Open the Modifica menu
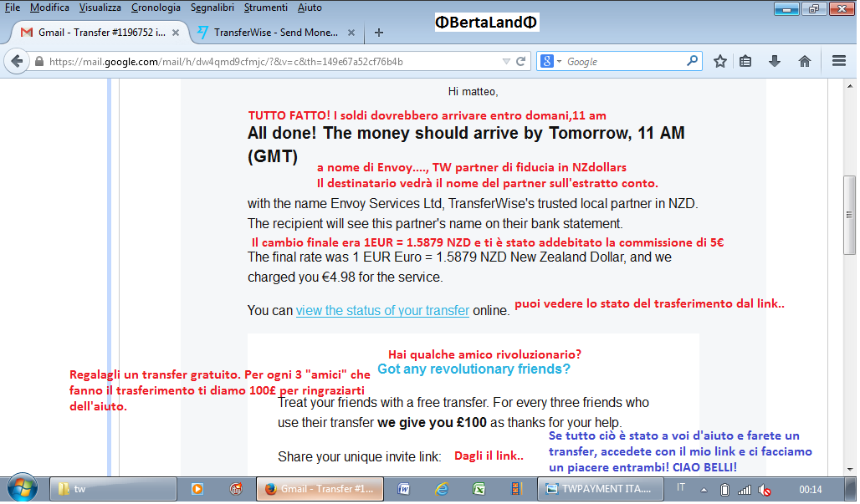 click(49, 8)
